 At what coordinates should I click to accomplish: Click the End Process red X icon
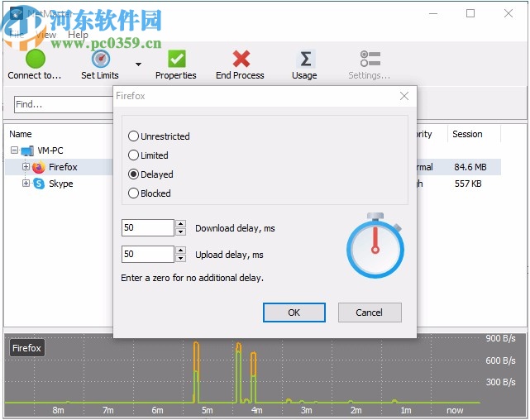tap(241, 59)
